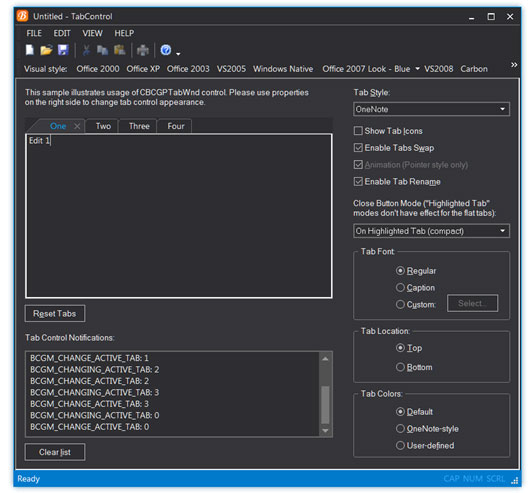
Task: Expand the visual style toolbar overflow chevron
Action: click(514, 65)
